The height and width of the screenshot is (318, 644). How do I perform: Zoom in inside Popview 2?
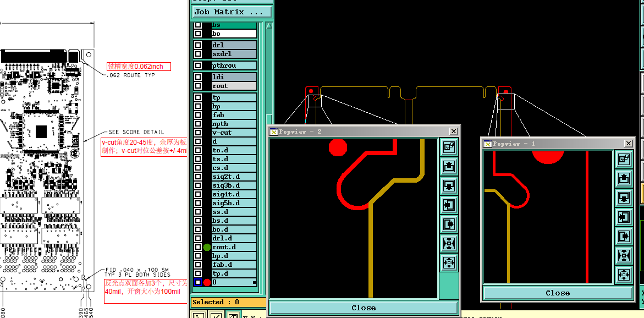(449, 243)
